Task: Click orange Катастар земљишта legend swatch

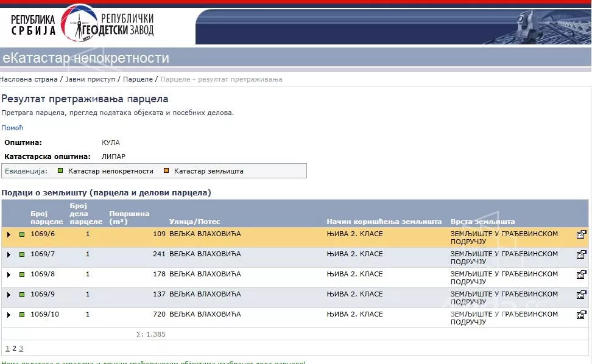Action: [x=166, y=171]
